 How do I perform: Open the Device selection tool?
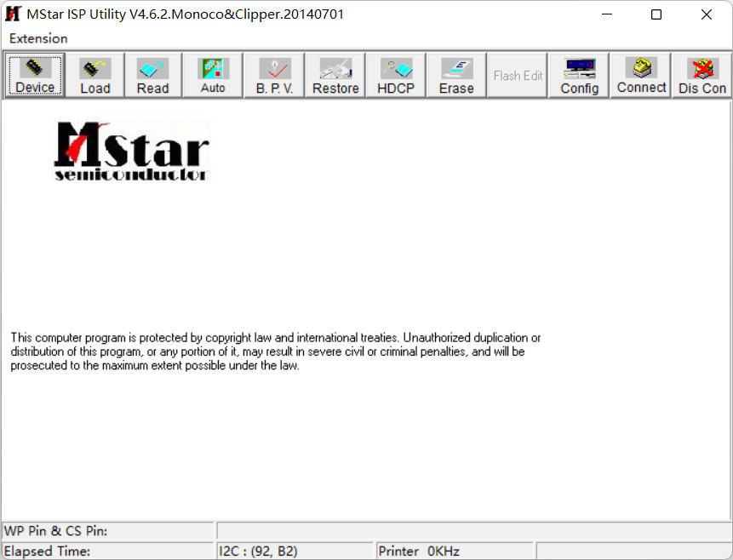35,75
